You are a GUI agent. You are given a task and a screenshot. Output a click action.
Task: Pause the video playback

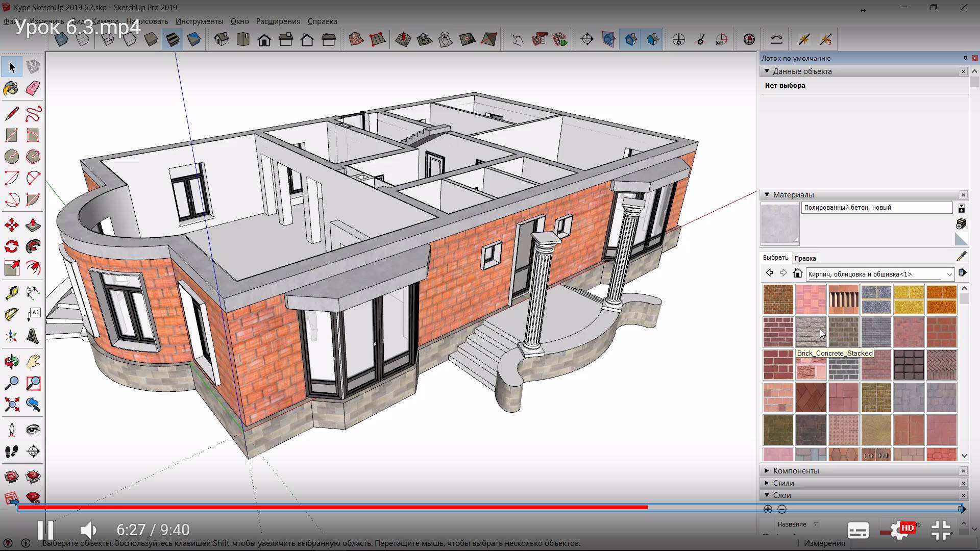pyautogui.click(x=45, y=530)
